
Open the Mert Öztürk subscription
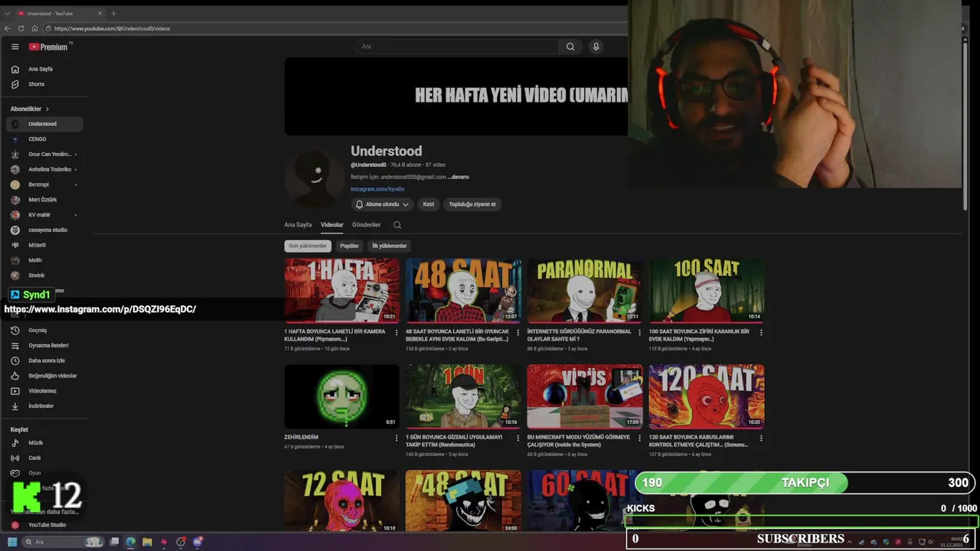(46, 200)
